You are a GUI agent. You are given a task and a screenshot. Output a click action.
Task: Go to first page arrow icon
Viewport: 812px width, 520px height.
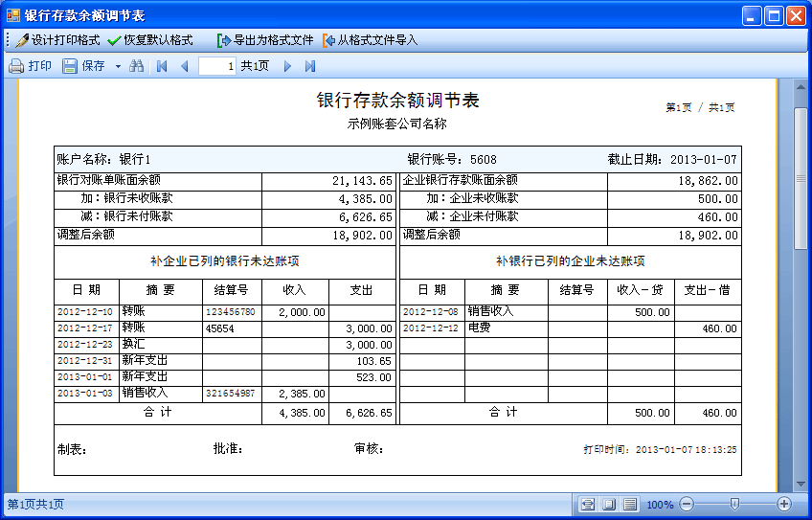click(162, 66)
